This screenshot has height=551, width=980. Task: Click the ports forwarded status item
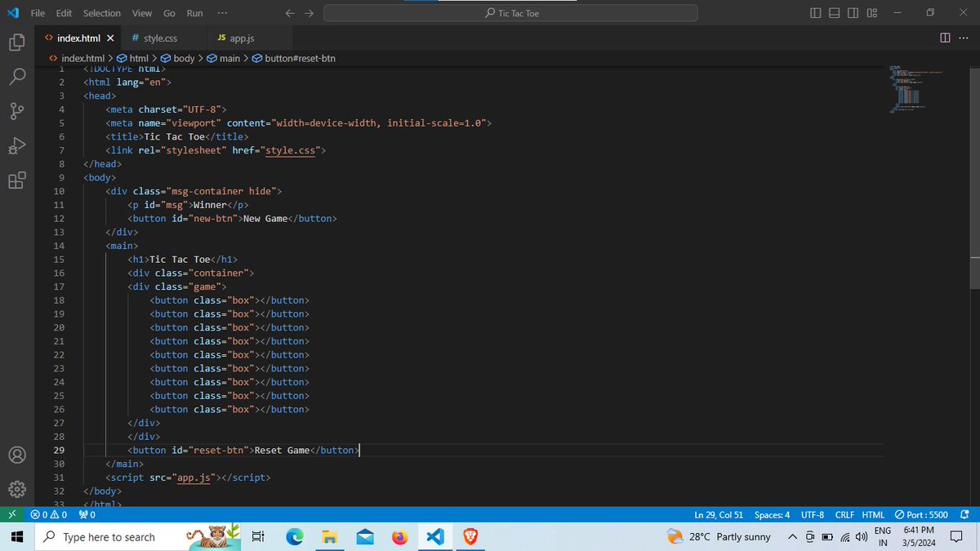87,515
